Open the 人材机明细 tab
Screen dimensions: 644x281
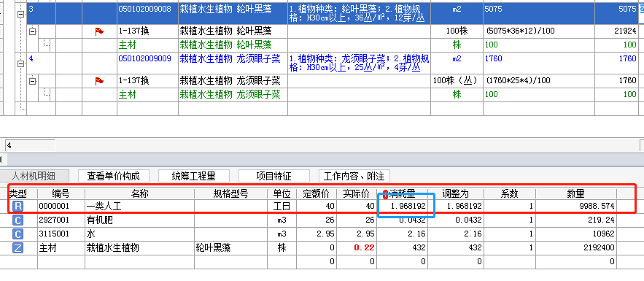[34, 176]
